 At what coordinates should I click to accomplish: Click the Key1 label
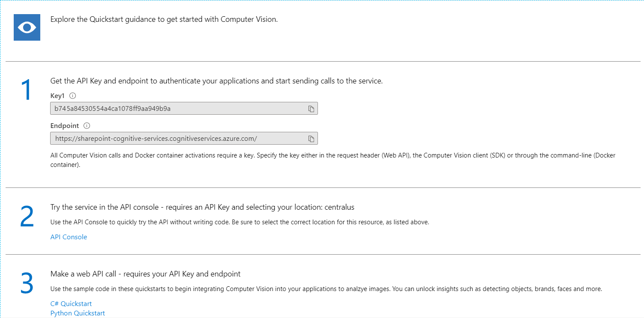pyautogui.click(x=57, y=96)
